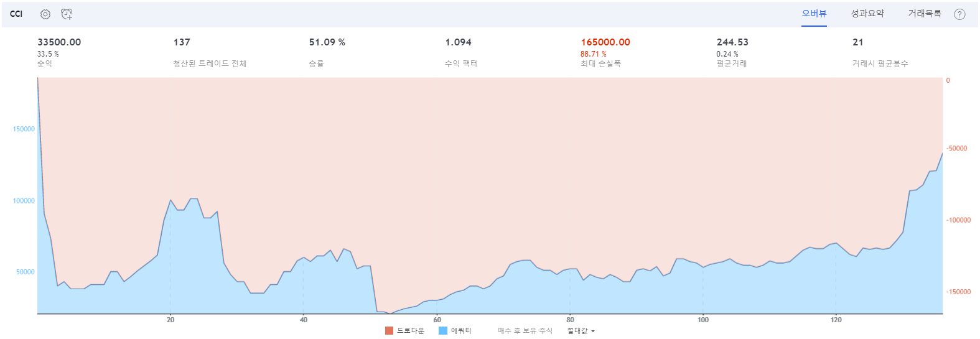The width and height of the screenshot is (980, 339).
Task: Click the 33500.00 net profit value
Action: click(x=59, y=42)
